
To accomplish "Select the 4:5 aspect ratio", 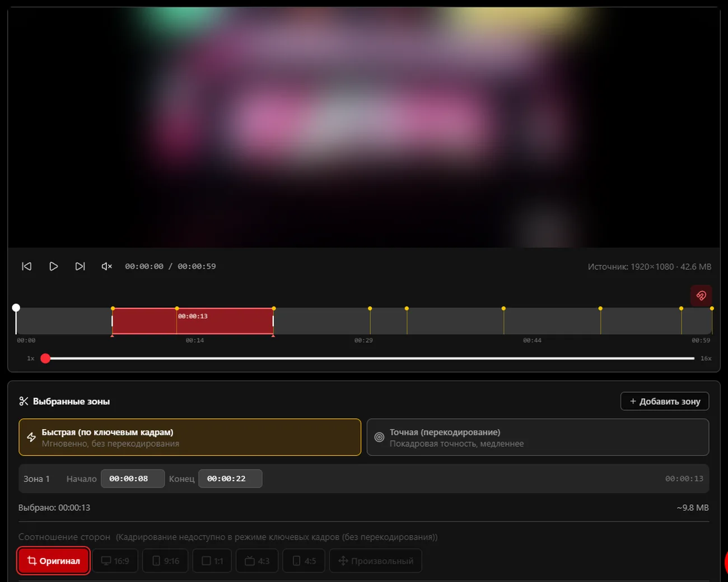I will click(304, 561).
